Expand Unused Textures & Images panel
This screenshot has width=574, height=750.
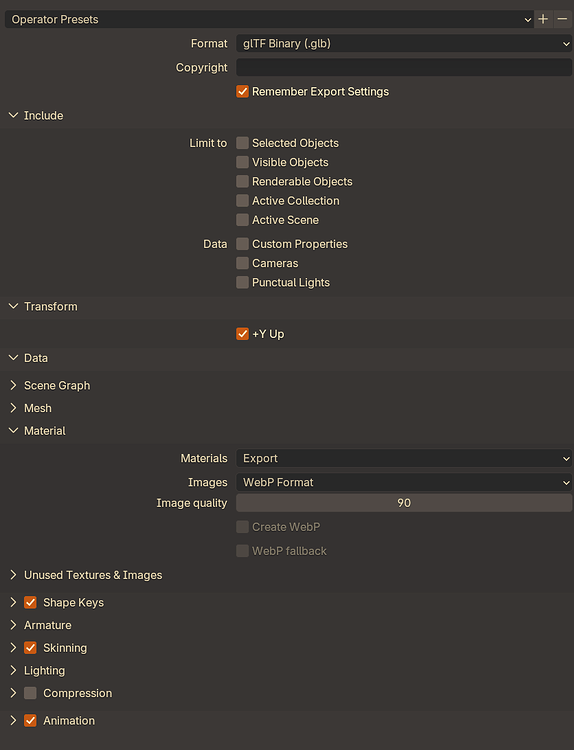click(14, 575)
